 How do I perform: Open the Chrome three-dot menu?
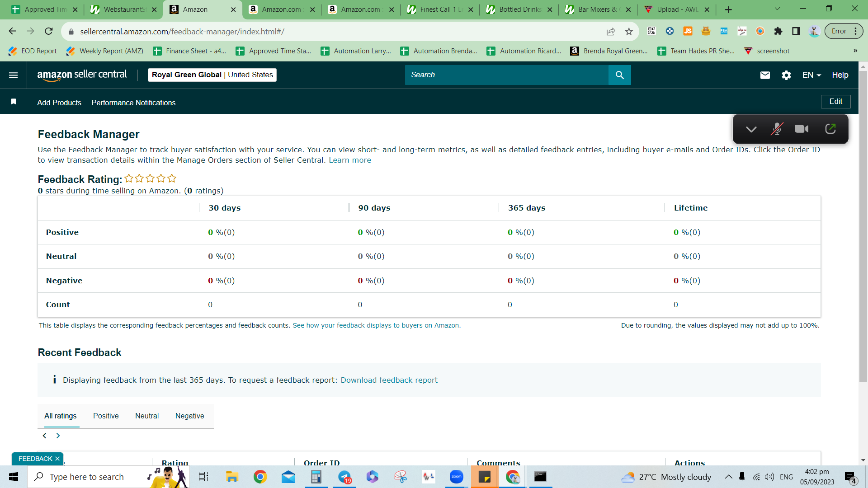click(856, 31)
